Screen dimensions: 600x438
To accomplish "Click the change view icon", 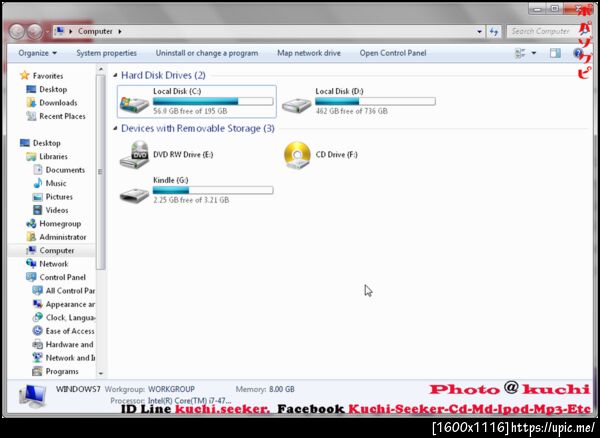I will (520, 53).
